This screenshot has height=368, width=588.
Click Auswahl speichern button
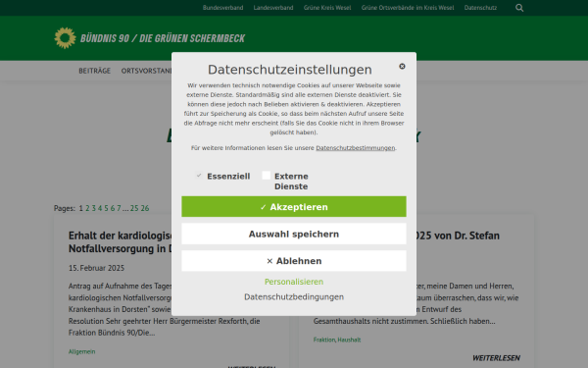294,234
